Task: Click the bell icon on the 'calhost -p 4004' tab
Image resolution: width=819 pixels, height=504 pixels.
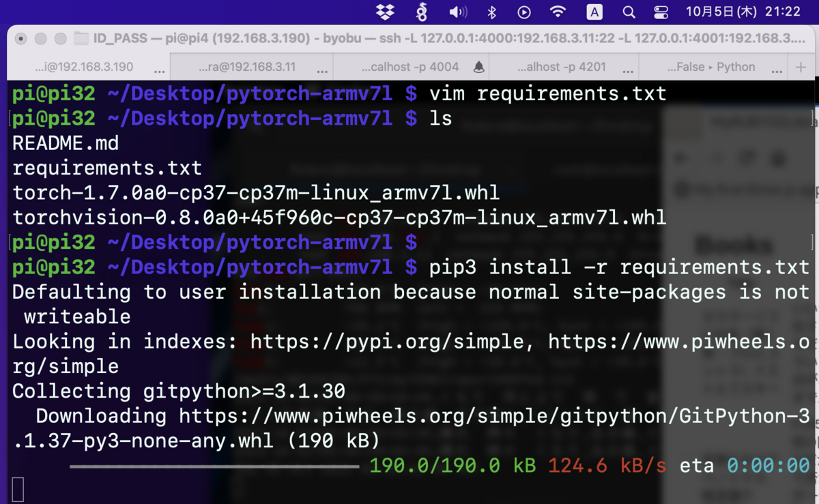Action: click(480, 67)
